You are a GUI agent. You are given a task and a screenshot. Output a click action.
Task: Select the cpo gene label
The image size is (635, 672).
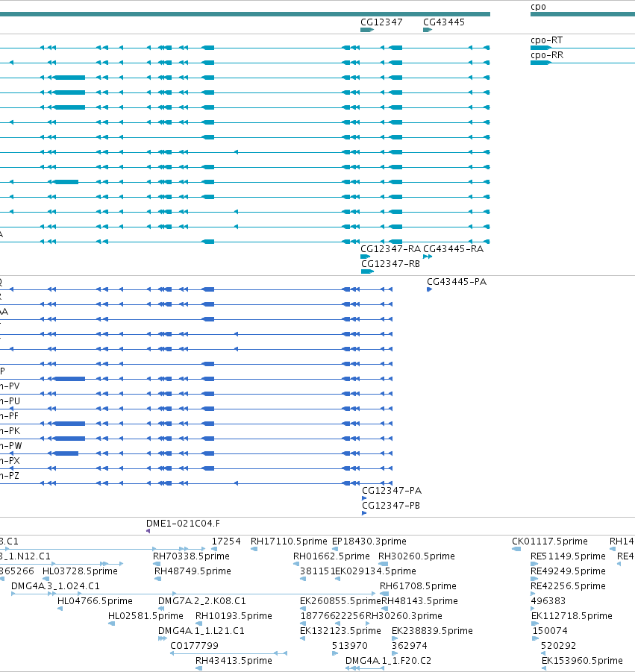[538, 7]
